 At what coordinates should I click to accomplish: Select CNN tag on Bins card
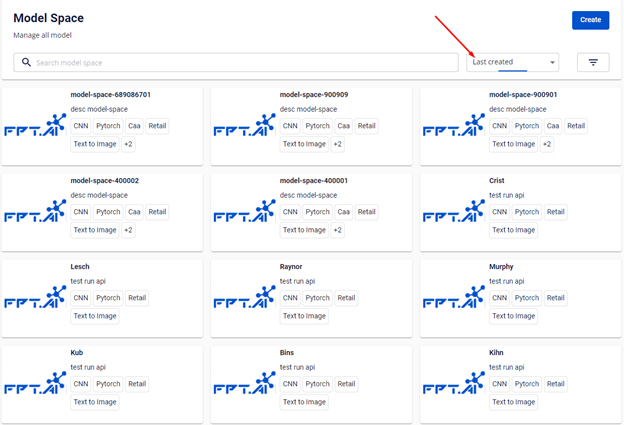tap(290, 384)
